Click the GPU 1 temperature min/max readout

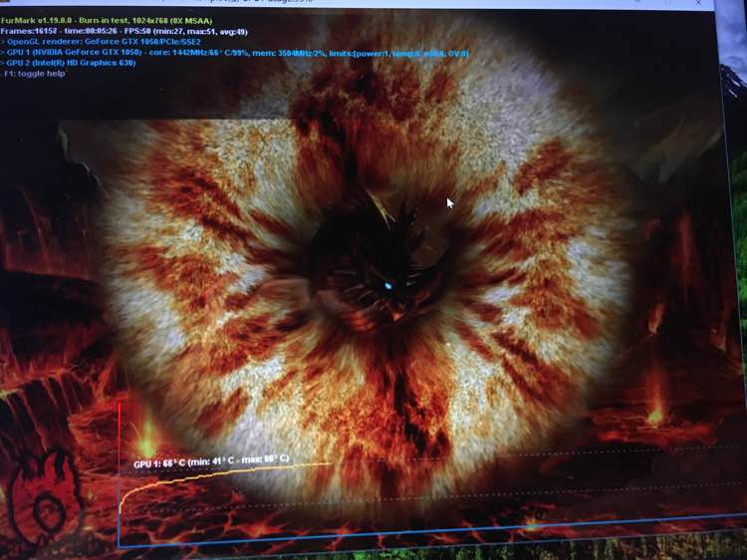tap(211, 461)
